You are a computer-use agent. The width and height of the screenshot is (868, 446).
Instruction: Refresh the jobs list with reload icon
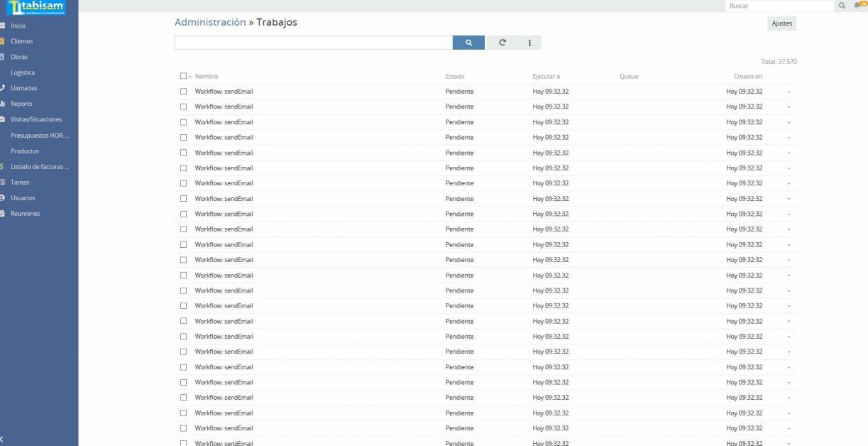[x=502, y=43]
